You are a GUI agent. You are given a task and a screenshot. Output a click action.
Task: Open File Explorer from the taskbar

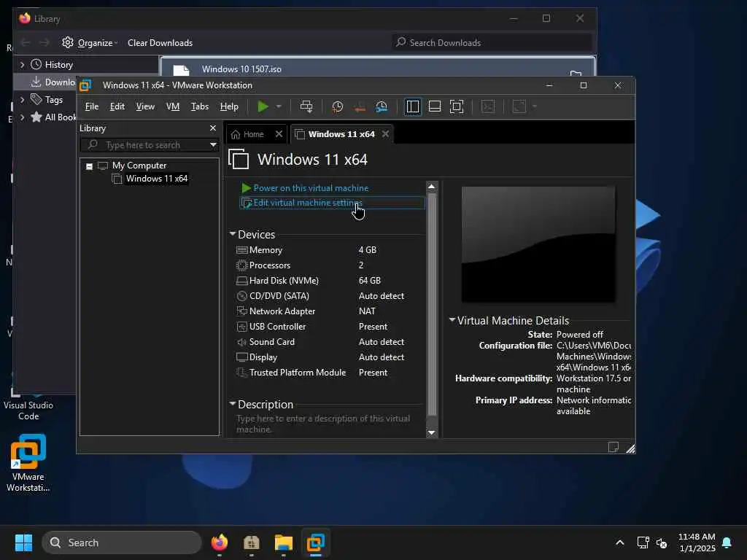(x=284, y=542)
